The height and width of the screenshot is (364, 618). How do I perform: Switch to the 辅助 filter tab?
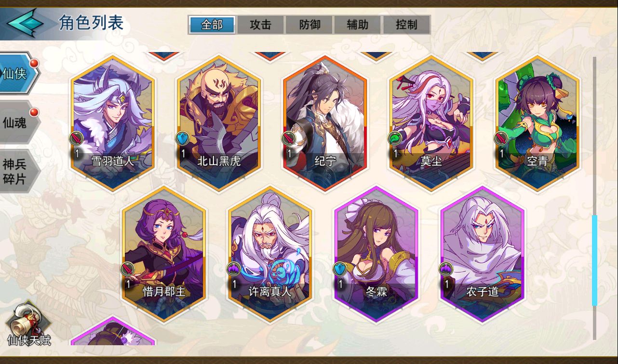pyautogui.click(x=358, y=25)
